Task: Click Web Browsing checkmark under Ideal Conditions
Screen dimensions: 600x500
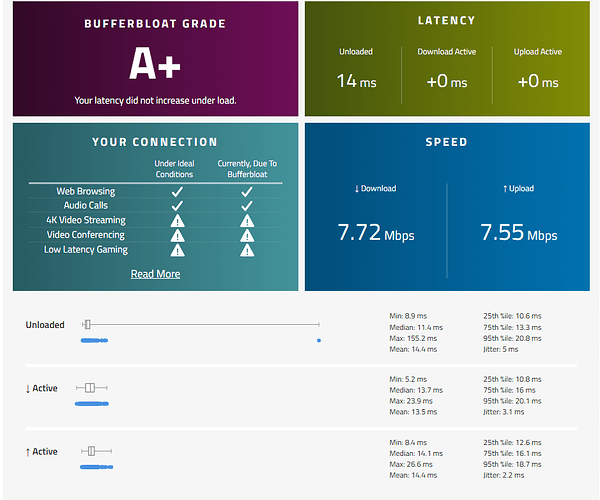Action: [x=177, y=191]
